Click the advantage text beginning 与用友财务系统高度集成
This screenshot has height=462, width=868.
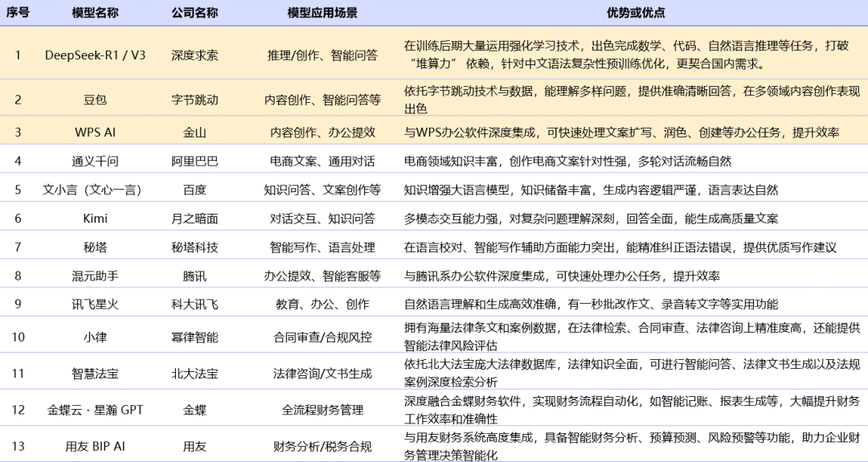pyautogui.click(x=632, y=447)
